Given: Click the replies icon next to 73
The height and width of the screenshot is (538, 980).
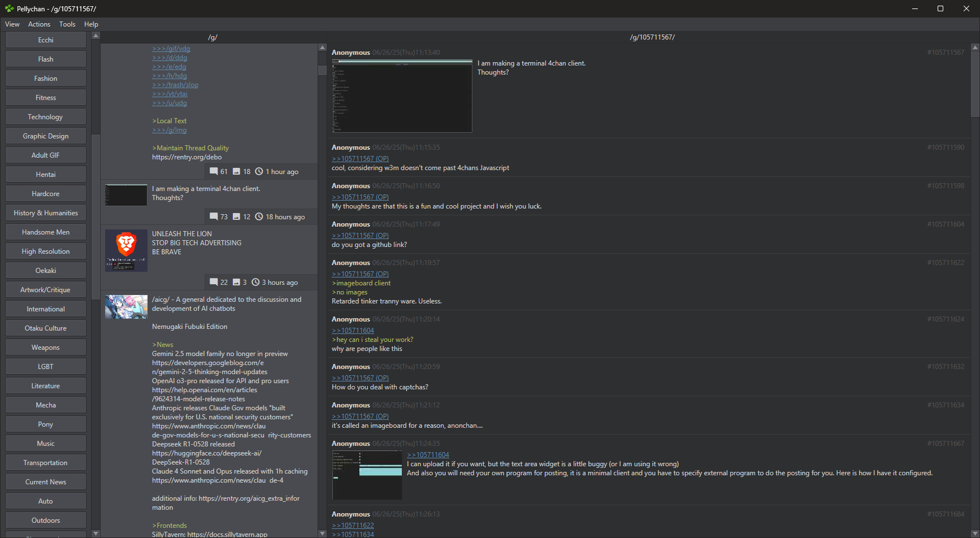Looking at the screenshot, I should [x=214, y=216].
